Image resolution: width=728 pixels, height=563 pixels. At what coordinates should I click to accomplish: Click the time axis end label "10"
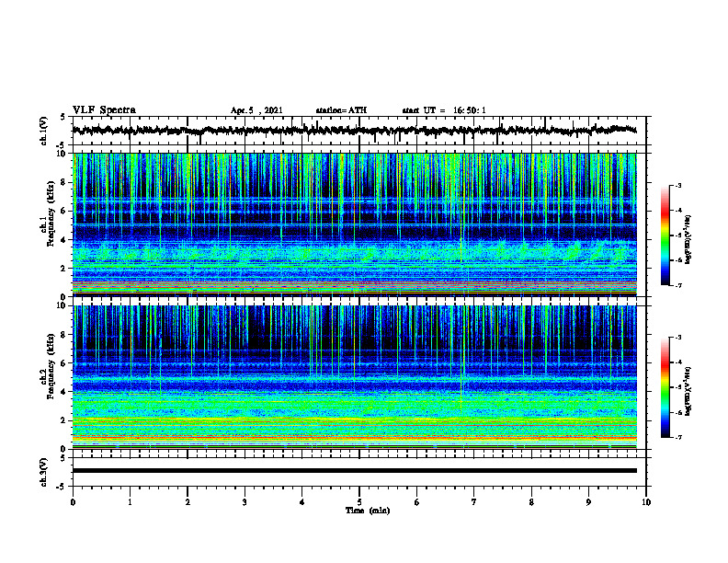click(646, 502)
